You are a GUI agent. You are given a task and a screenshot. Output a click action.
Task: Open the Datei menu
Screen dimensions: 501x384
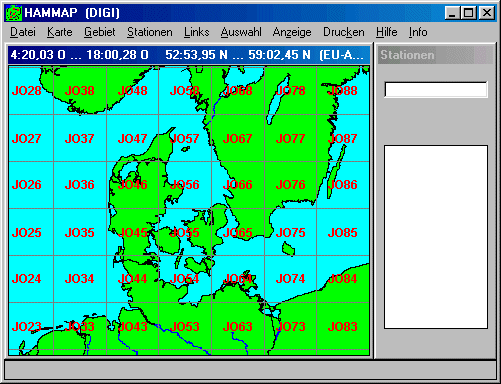[23, 32]
